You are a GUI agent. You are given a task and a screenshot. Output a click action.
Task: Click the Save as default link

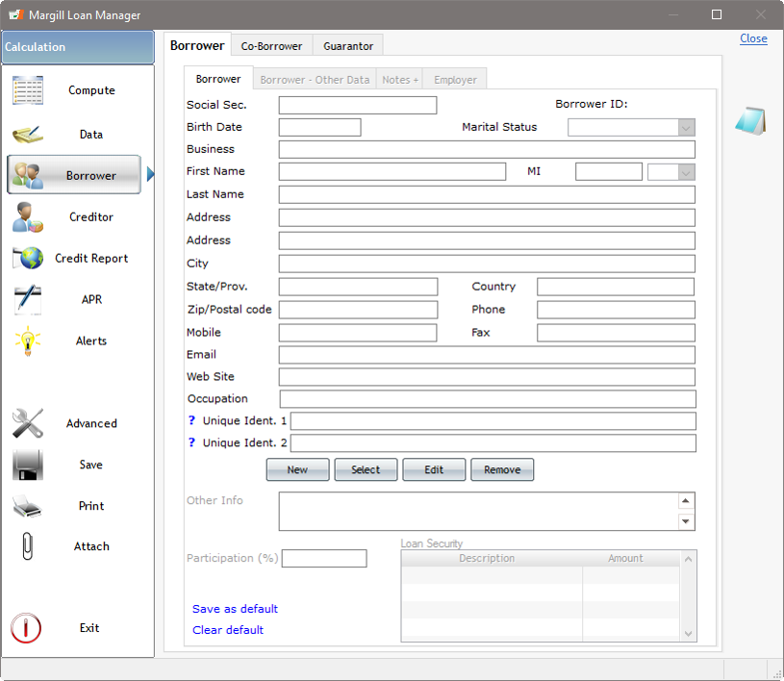click(x=235, y=609)
